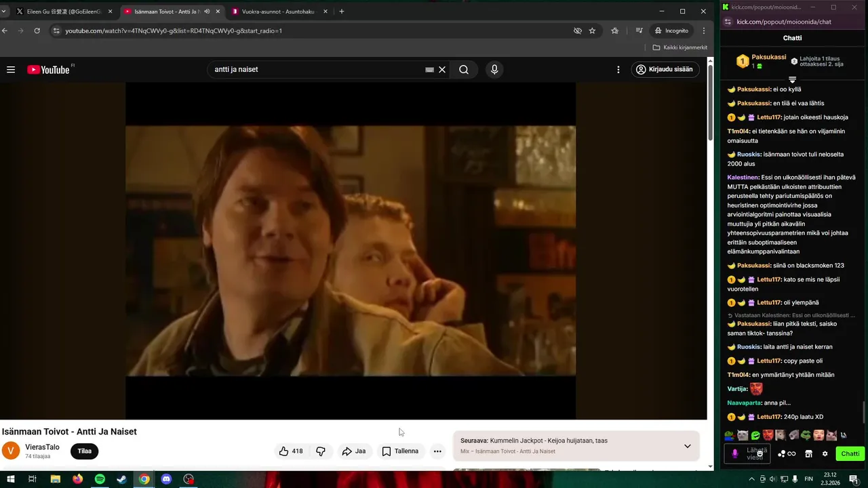This screenshot has height=488, width=868.
Task: Select the green laughing emote in chat
Action: point(755,435)
